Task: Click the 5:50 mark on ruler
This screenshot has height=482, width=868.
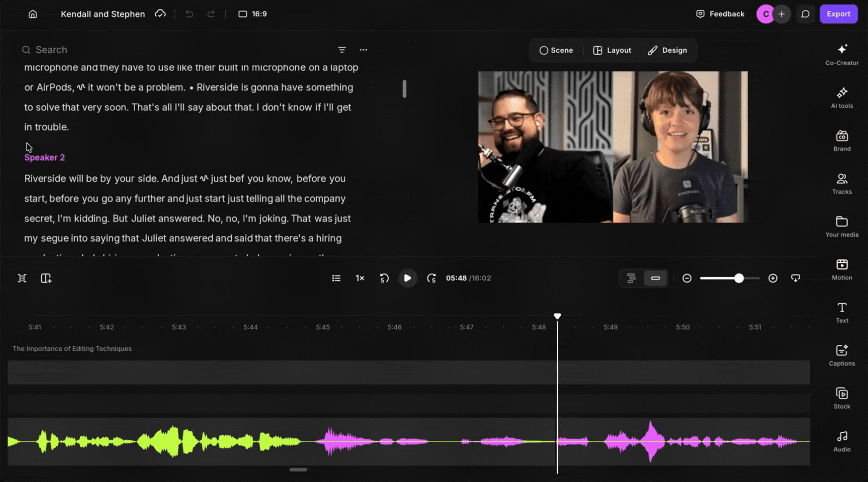Action: [x=683, y=327]
